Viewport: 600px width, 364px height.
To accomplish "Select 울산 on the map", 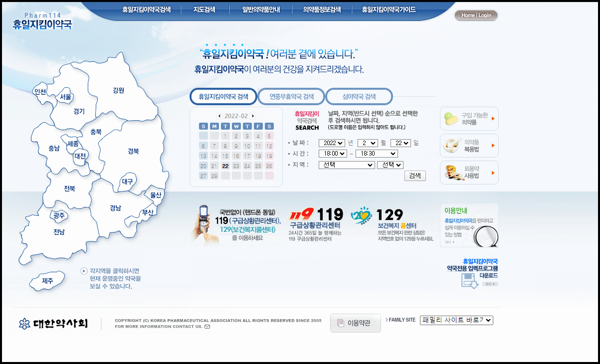I will (x=156, y=195).
